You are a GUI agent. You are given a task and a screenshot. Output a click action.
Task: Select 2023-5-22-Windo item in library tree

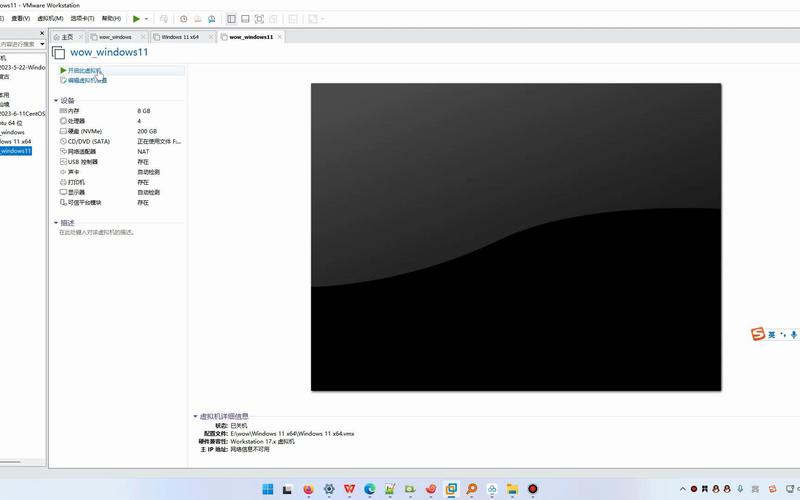(22, 67)
